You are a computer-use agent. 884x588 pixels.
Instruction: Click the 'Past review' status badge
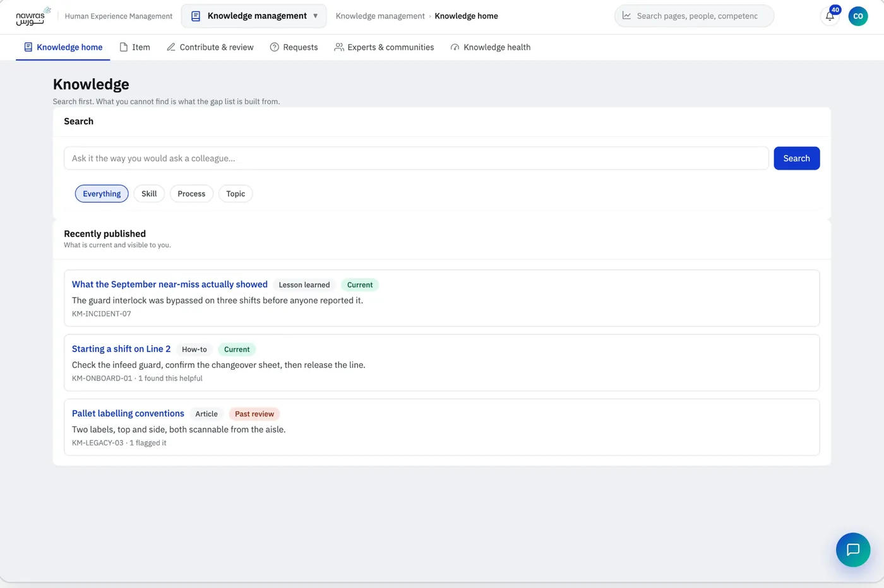click(x=254, y=414)
